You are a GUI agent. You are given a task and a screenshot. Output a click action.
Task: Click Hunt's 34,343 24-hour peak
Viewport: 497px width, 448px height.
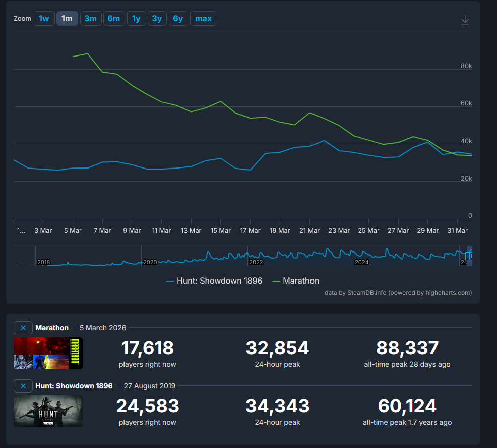(x=277, y=406)
